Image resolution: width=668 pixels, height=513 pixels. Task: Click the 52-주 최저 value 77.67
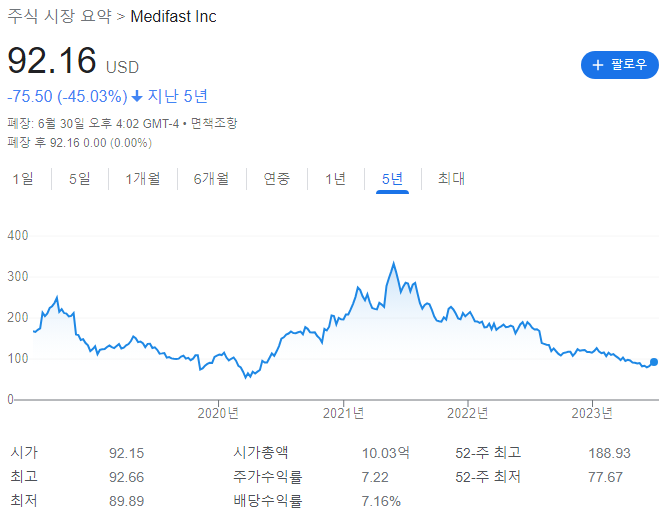click(605, 477)
